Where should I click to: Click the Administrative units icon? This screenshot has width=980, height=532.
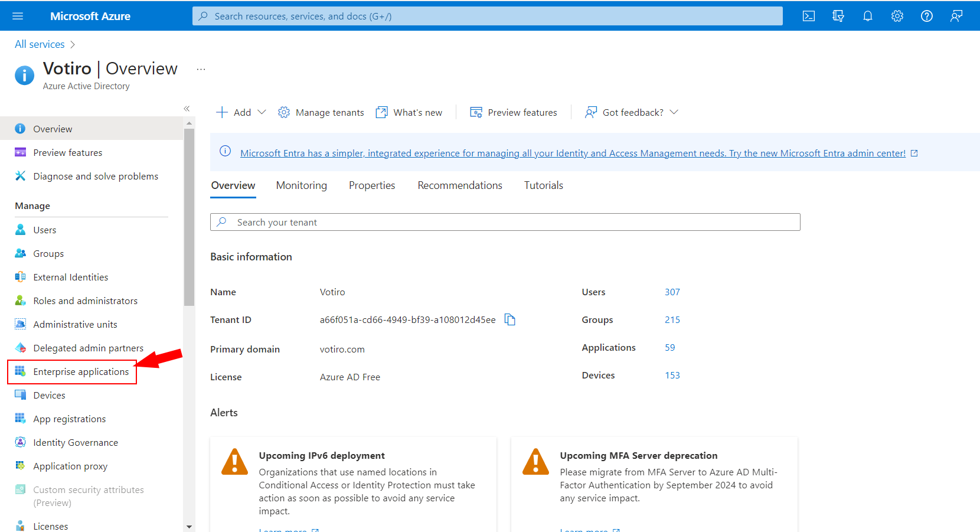21,324
